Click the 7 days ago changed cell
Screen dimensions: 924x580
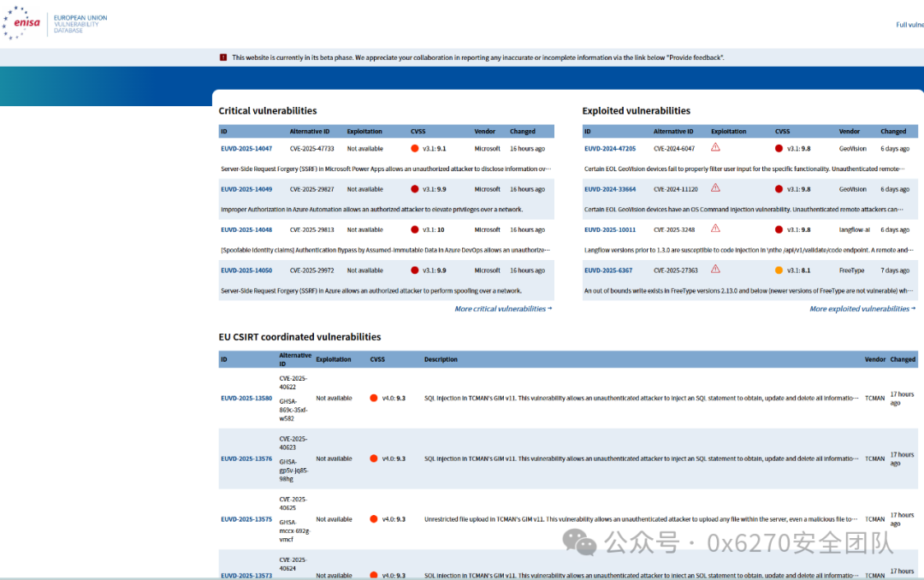point(895,270)
